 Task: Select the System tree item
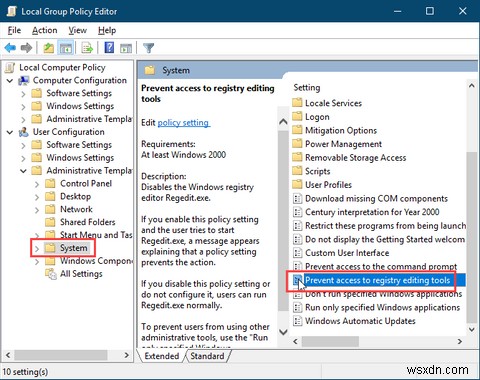coord(74,248)
